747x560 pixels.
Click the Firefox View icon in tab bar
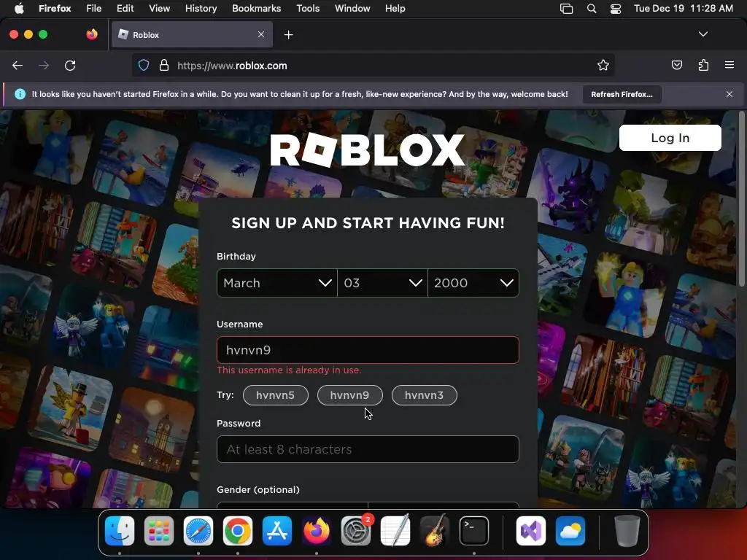[x=92, y=34]
